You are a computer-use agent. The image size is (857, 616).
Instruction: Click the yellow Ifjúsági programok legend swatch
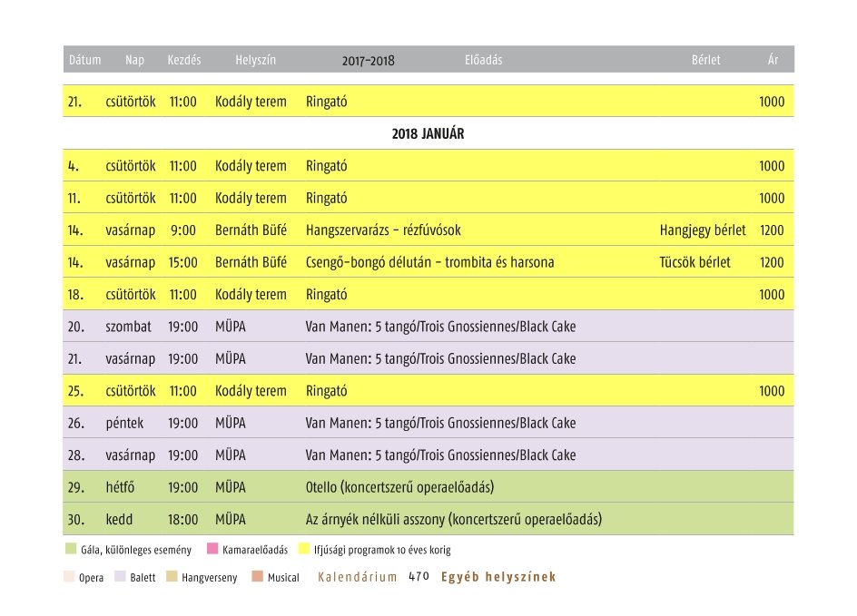click(304, 550)
